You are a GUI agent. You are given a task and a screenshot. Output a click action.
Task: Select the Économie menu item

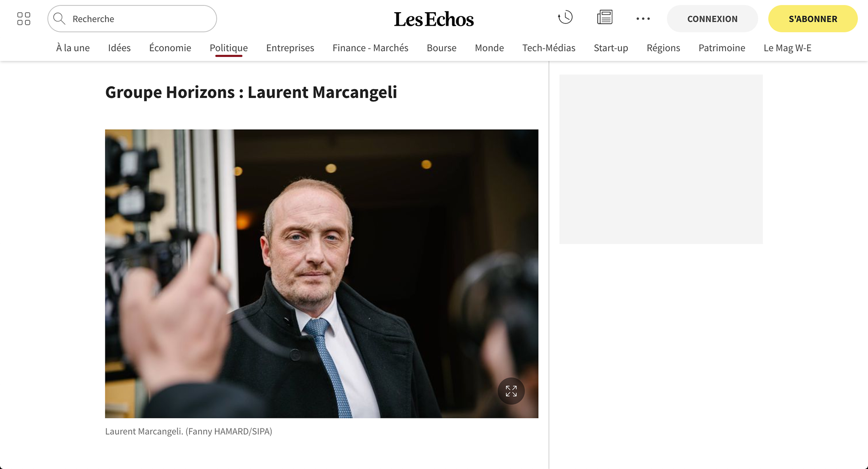coord(170,48)
